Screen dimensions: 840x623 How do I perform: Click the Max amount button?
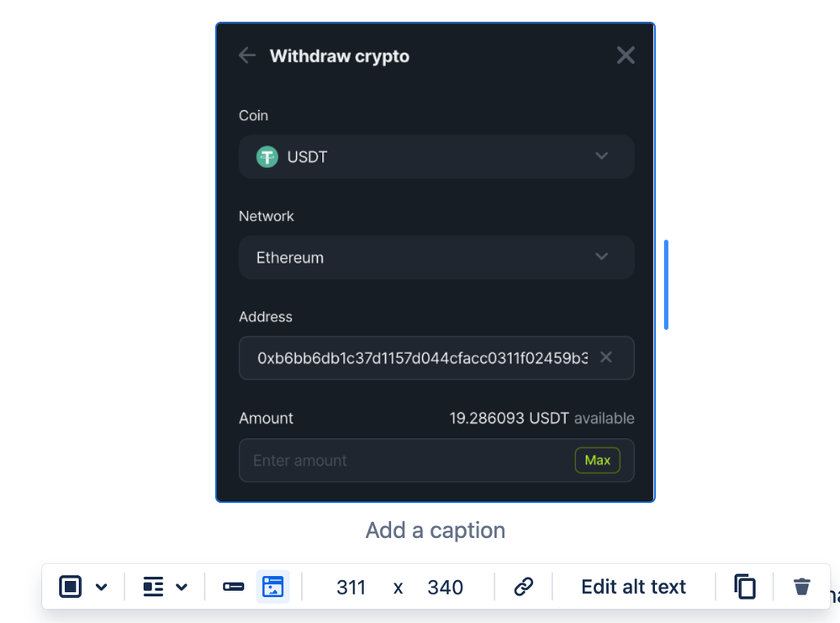[597, 460]
